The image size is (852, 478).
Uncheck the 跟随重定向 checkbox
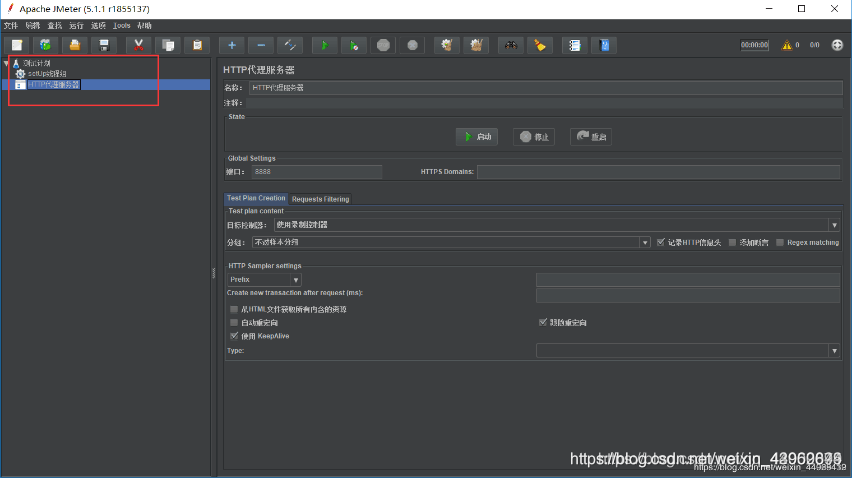543,323
